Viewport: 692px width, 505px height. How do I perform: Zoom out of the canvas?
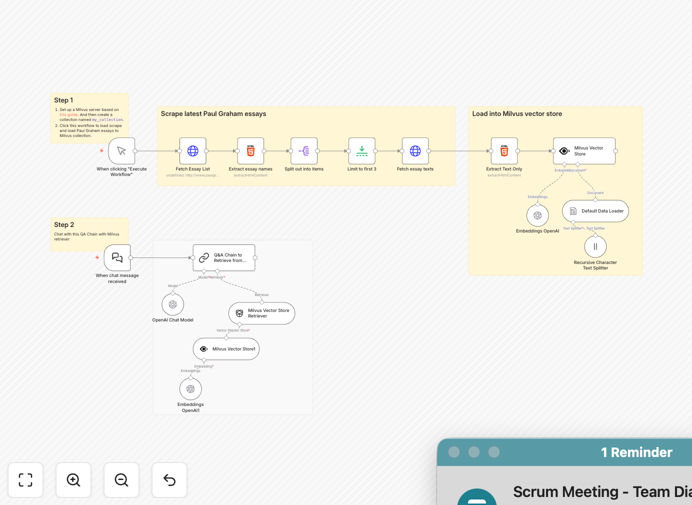click(x=121, y=480)
